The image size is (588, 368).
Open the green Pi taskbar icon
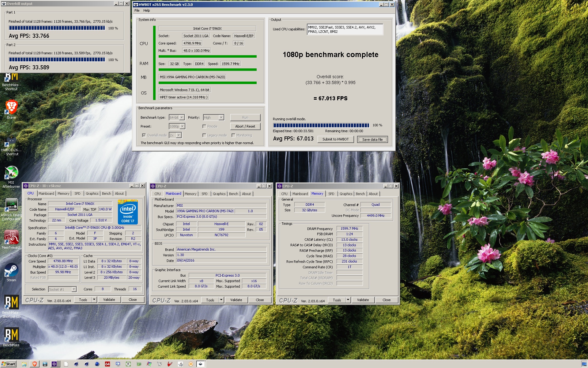[x=128, y=364]
